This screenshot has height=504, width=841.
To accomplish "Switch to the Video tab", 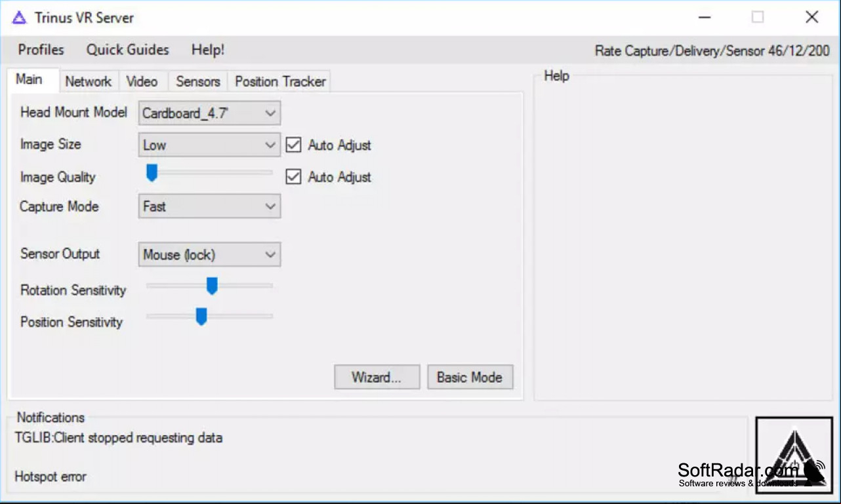I will click(x=142, y=81).
